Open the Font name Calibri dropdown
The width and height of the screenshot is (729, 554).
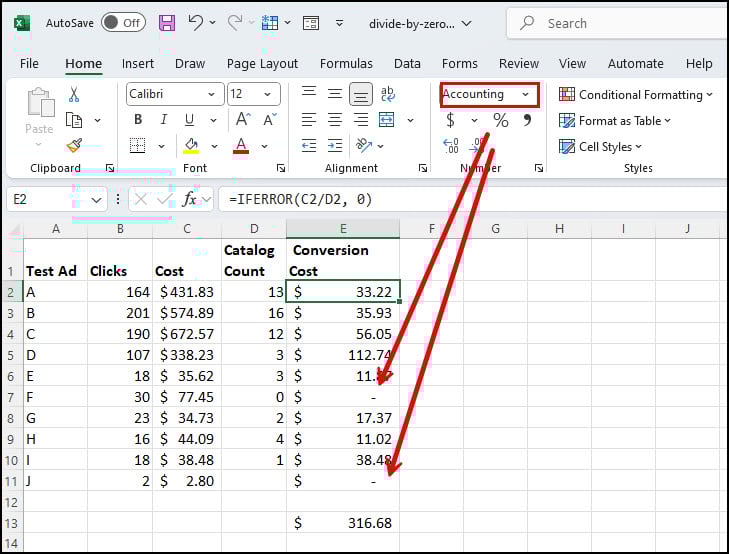(x=211, y=94)
